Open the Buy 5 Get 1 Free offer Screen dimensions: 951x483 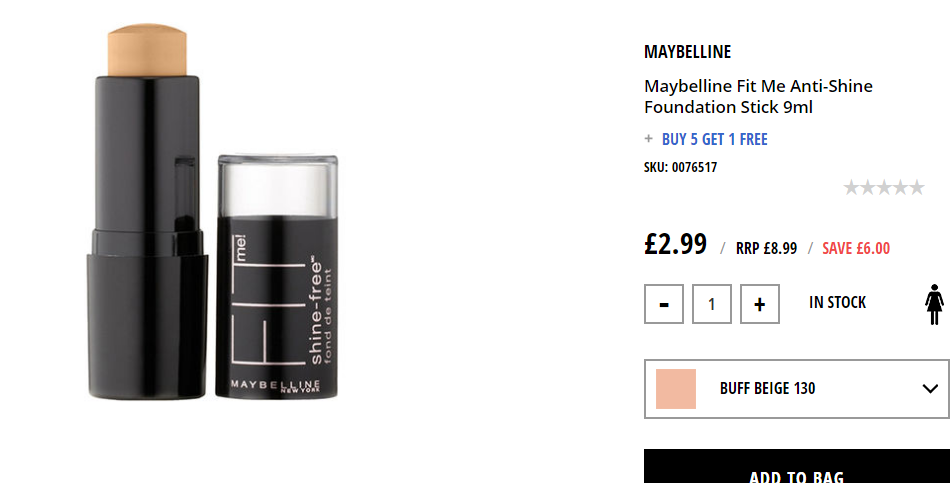(x=714, y=139)
